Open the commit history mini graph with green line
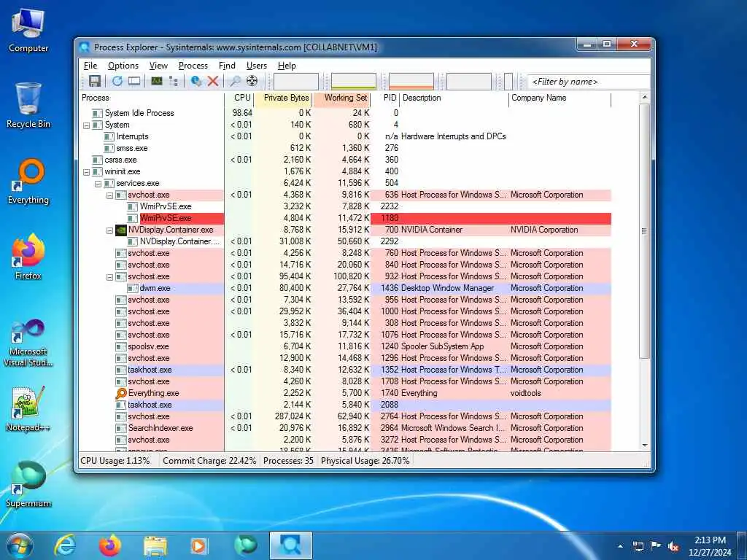The image size is (747, 560). [354, 82]
